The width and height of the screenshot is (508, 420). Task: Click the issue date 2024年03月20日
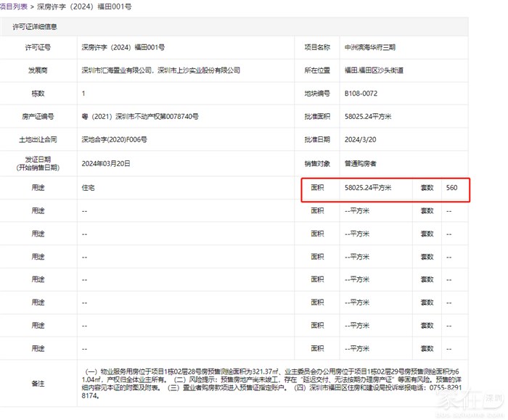(x=106, y=164)
